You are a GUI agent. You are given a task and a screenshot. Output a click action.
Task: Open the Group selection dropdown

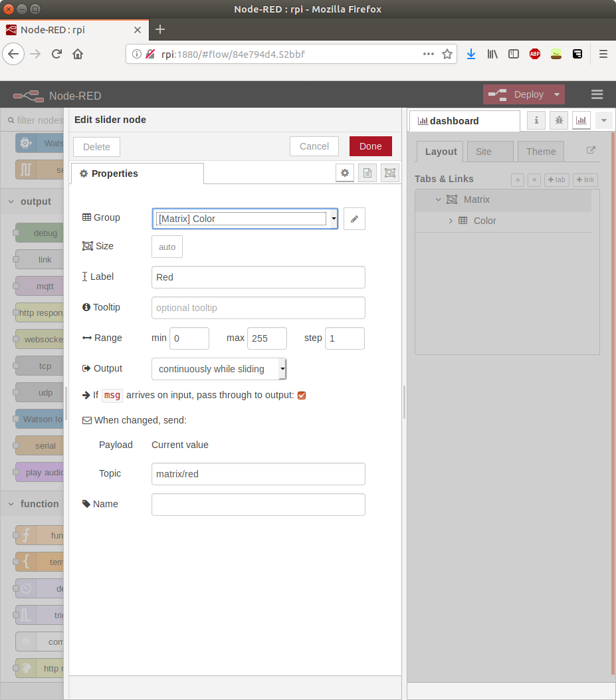[x=245, y=219]
